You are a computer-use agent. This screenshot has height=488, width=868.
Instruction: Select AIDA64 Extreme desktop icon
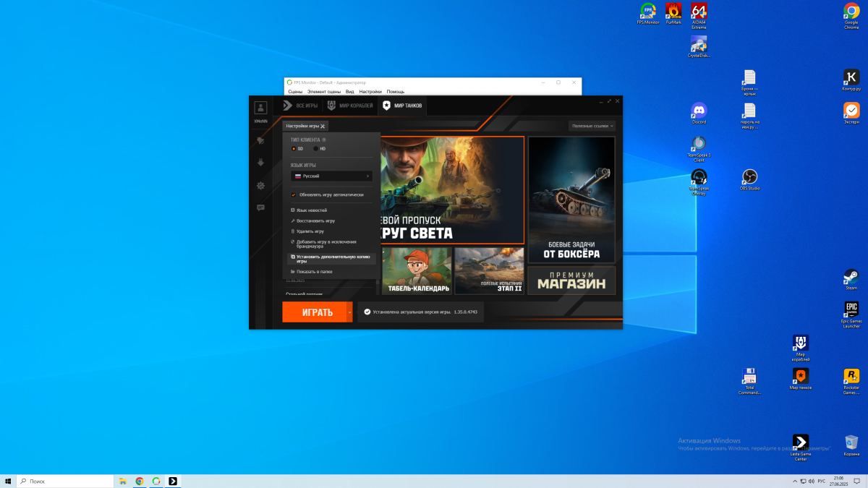699,15
